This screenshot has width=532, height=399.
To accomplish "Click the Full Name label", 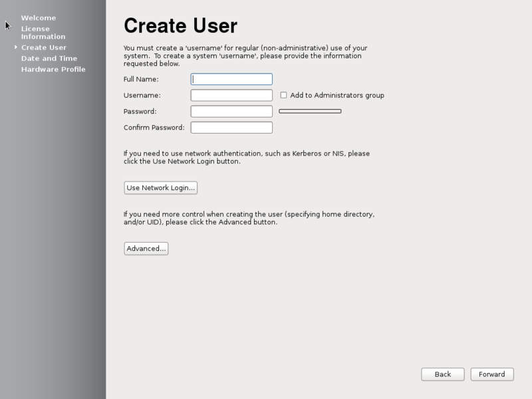I will 141,79.
